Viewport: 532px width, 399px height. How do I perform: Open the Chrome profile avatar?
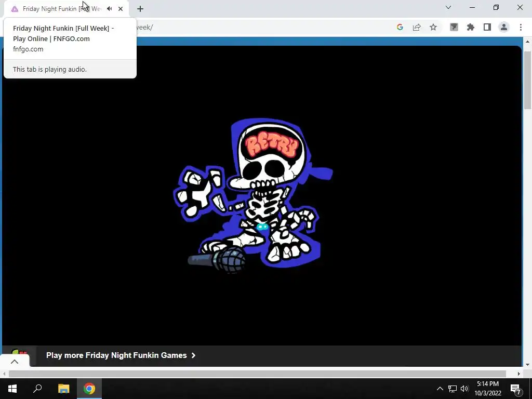504,27
